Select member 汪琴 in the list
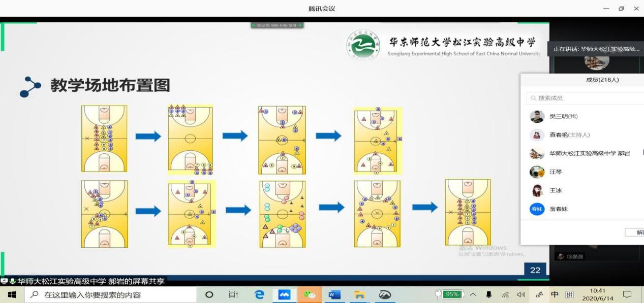The image size is (644, 303). click(582, 172)
